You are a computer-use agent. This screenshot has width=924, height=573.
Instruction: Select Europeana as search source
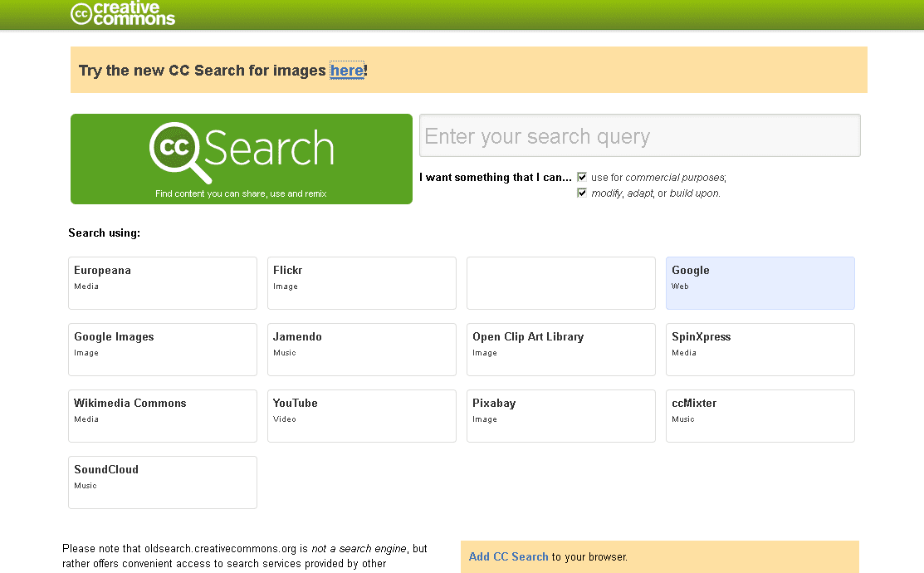pos(163,283)
